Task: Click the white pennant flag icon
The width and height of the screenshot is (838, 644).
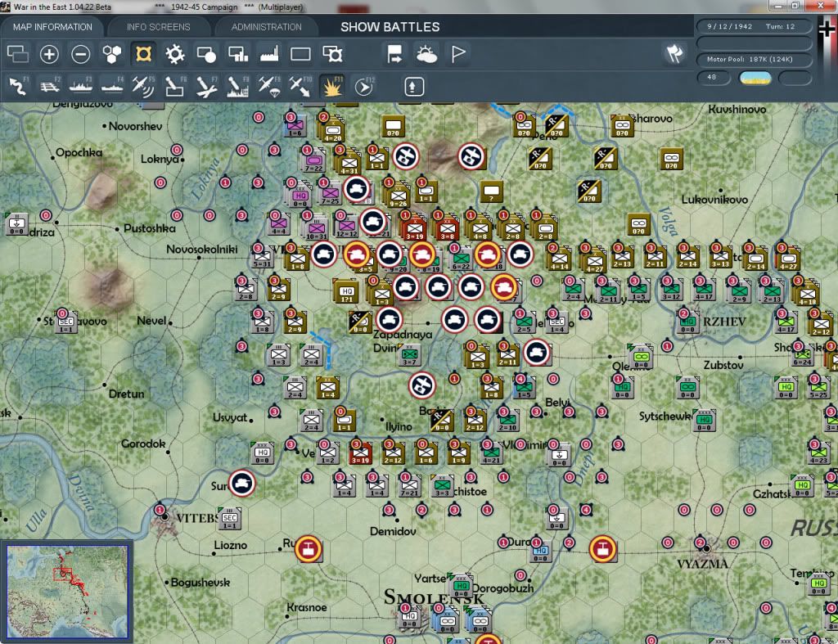Action: (x=458, y=54)
